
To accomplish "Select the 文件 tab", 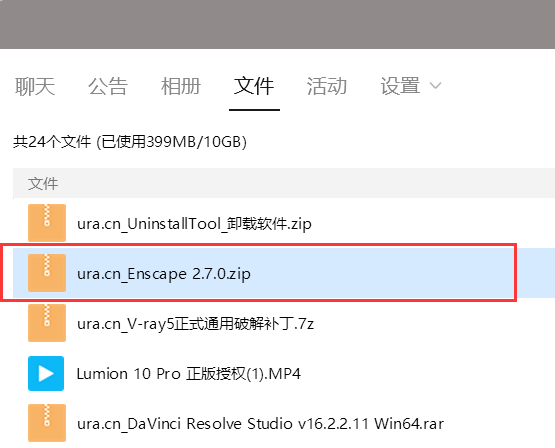I will (254, 86).
